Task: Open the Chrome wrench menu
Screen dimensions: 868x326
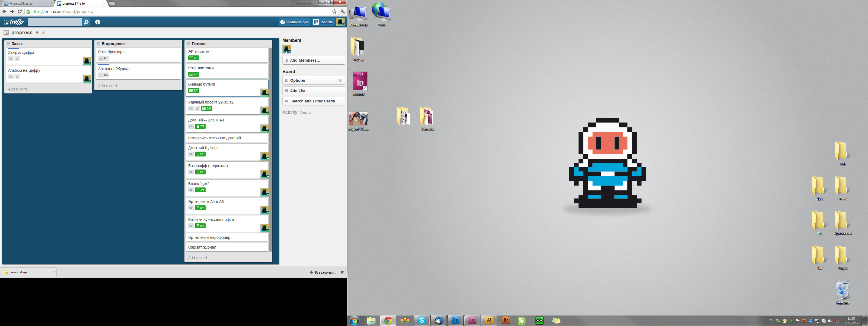Action: coord(343,11)
